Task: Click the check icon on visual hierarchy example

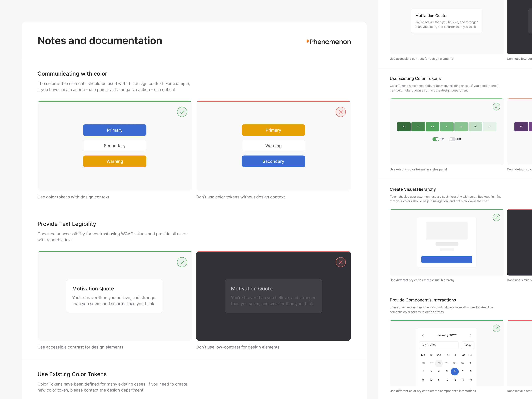Action: point(496,217)
